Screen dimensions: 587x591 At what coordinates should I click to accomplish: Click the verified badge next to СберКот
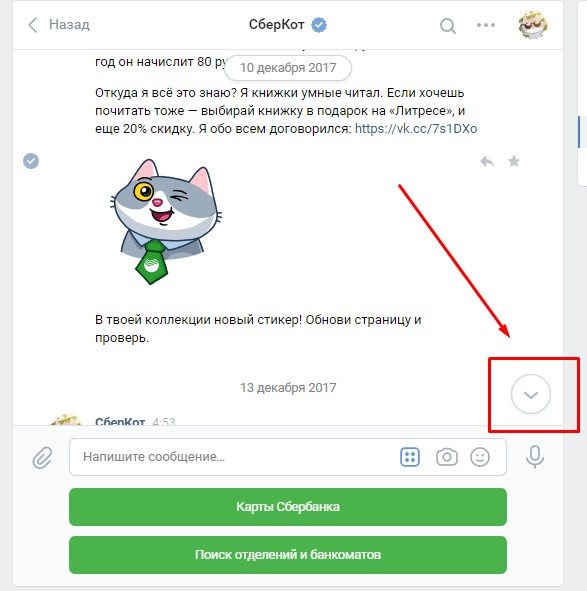(x=319, y=25)
